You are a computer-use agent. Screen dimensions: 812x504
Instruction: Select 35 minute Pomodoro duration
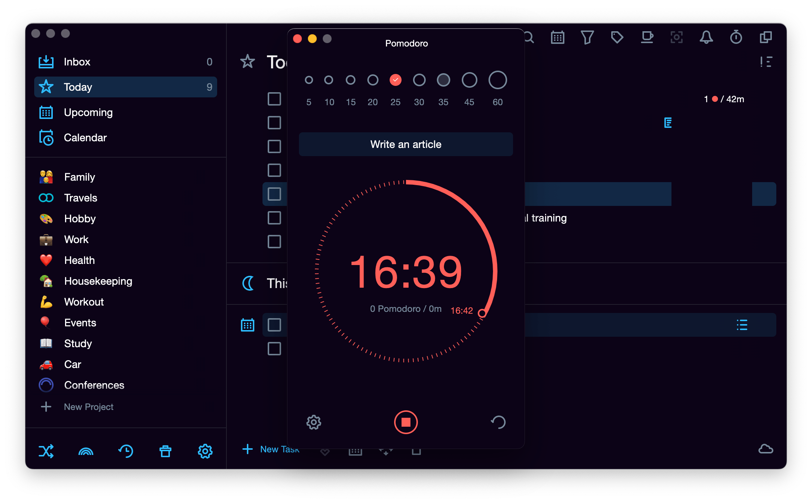tap(444, 80)
